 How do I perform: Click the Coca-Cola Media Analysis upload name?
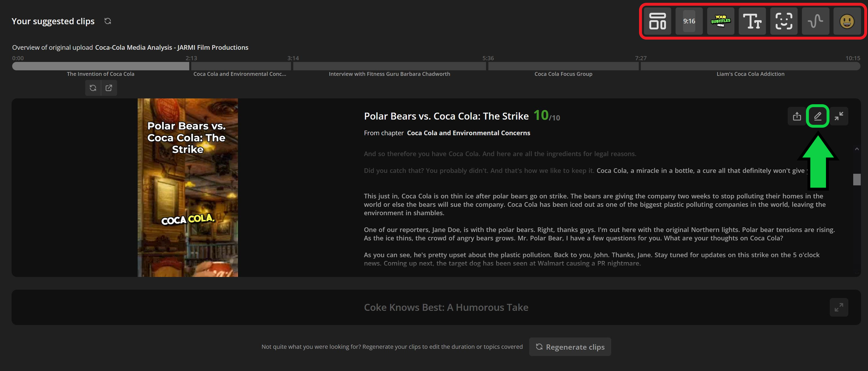point(172,47)
